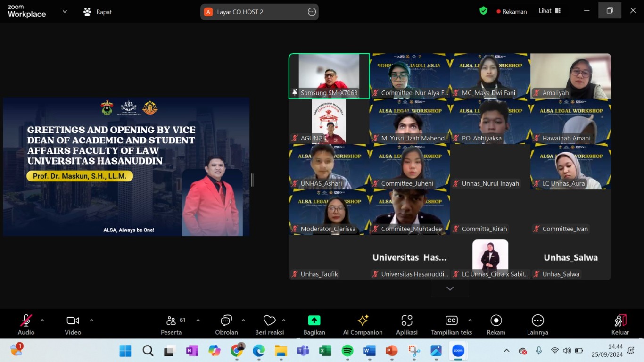Screen dimensions: 644x362
Task: Select Commitee_Muhtadee video tile
Action: (410, 212)
